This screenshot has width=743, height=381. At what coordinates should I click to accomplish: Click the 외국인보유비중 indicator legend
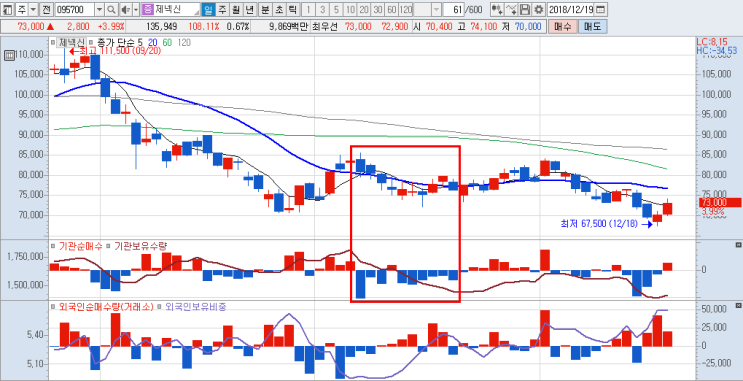tap(196, 307)
